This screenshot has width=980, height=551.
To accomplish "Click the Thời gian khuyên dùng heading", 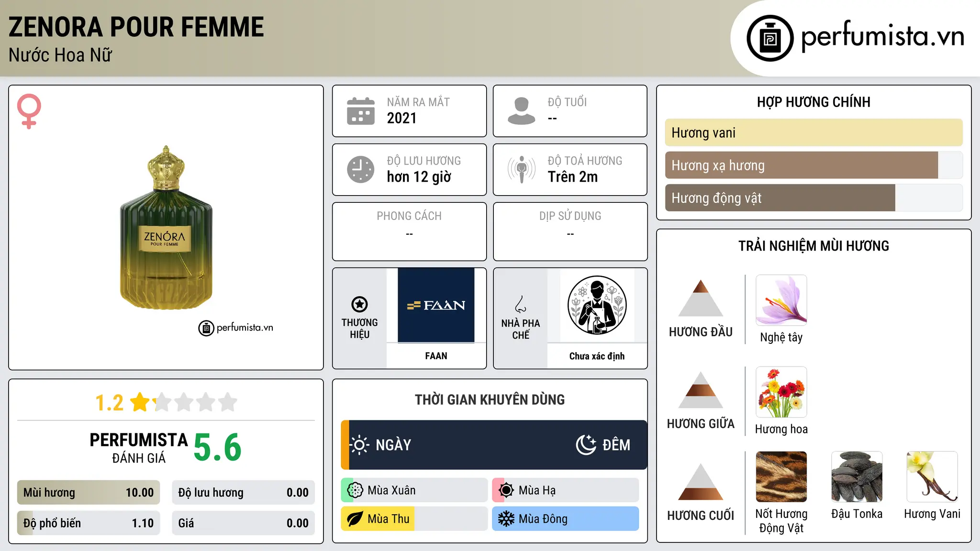I will [x=490, y=399].
